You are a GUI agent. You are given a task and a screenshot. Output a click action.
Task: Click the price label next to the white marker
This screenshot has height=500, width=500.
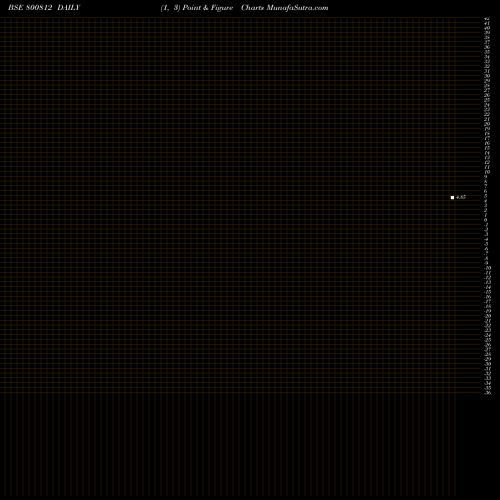click(461, 197)
